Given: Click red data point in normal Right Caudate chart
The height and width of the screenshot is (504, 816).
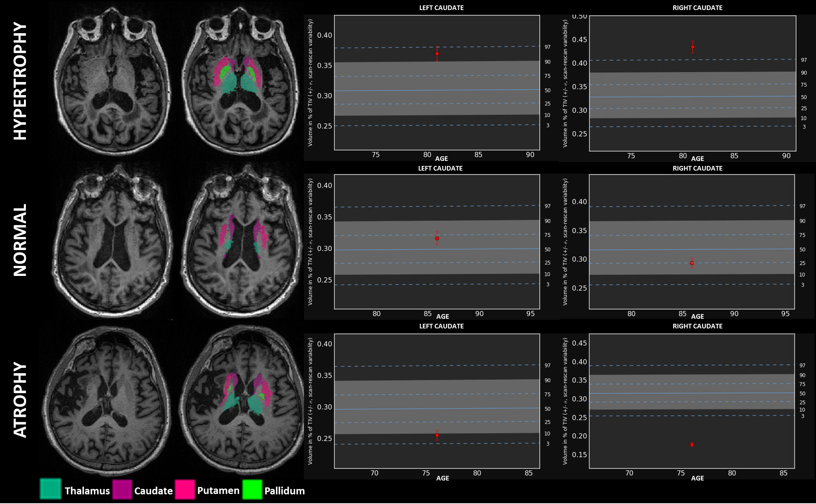Looking at the screenshot, I should tap(692, 263).
